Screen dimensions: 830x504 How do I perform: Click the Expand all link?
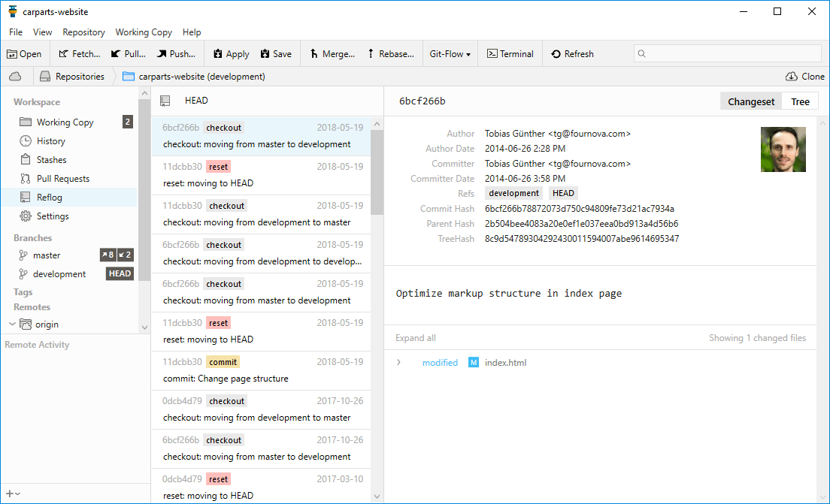click(416, 338)
